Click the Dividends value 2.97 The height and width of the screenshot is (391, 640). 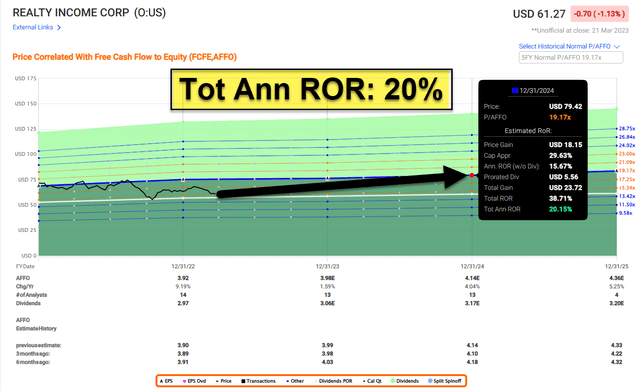[183, 303]
